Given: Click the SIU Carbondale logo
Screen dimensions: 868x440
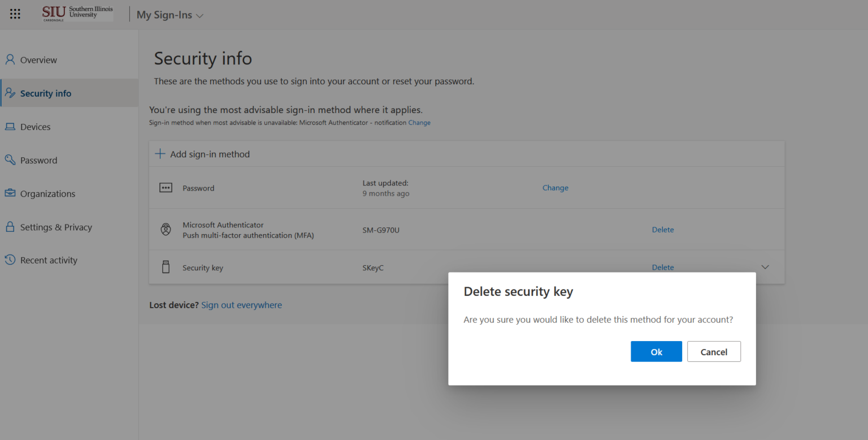Looking at the screenshot, I should (76, 12).
